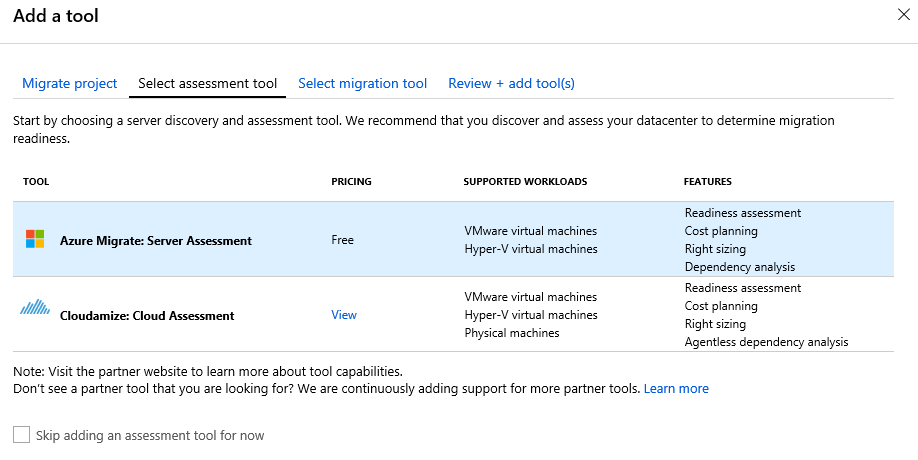This screenshot has height=460, width=918.
Task: Click Agentless dependency analysis feature text
Action: [766, 342]
